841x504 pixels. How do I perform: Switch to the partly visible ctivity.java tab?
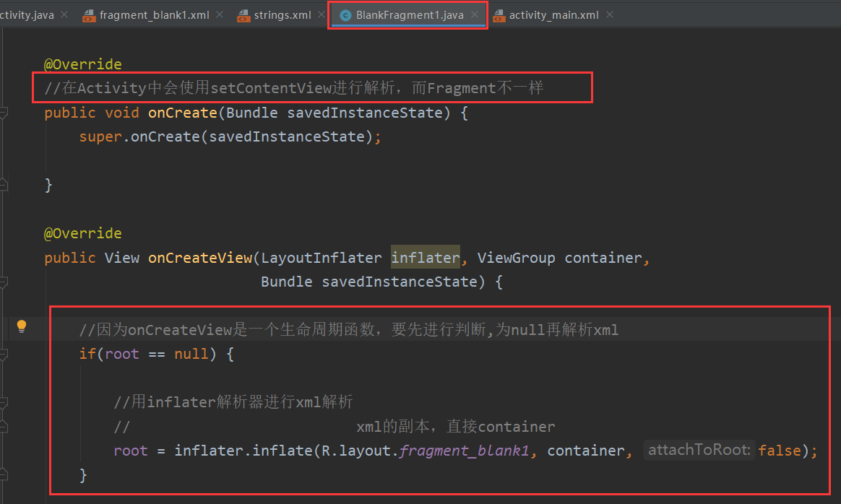point(27,15)
